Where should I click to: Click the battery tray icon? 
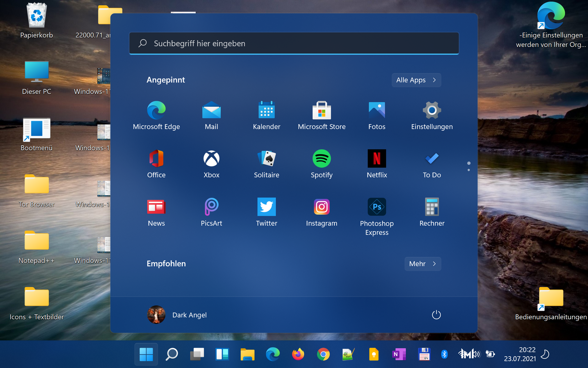tap(490, 354)
